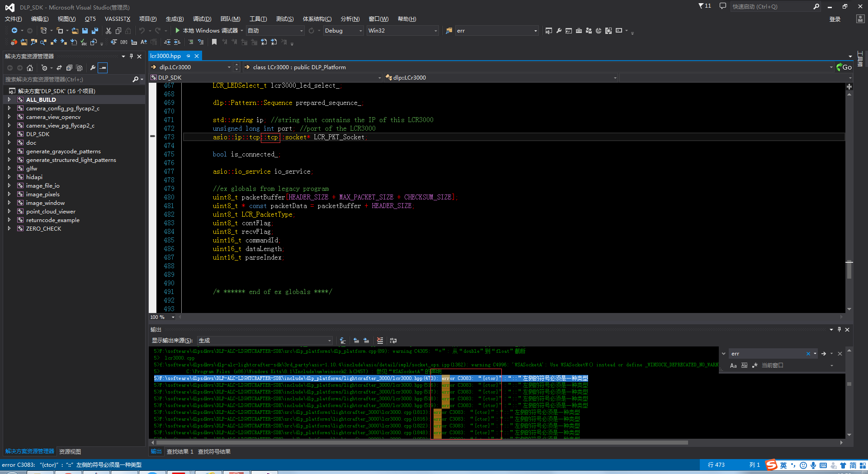Switch to the 查找结果 1 tab
The height and width of the screenshot is (474, 868).
coord(180,451)
